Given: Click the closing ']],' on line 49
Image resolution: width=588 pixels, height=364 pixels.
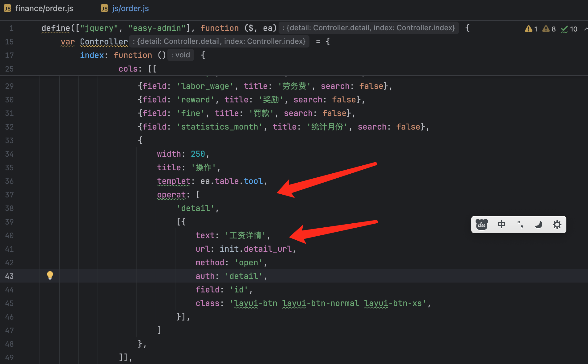Looking at the screenshot, I should 126,358.
